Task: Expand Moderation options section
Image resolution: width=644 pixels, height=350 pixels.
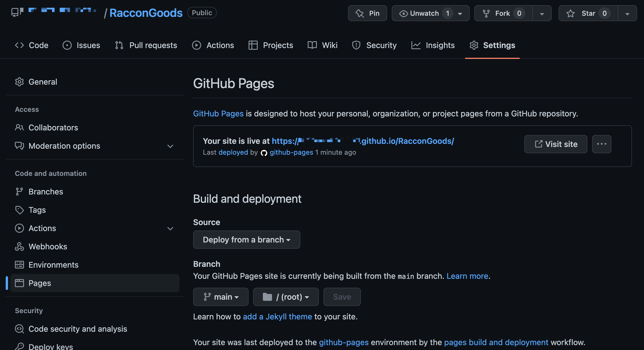Action: coord(170,146)
